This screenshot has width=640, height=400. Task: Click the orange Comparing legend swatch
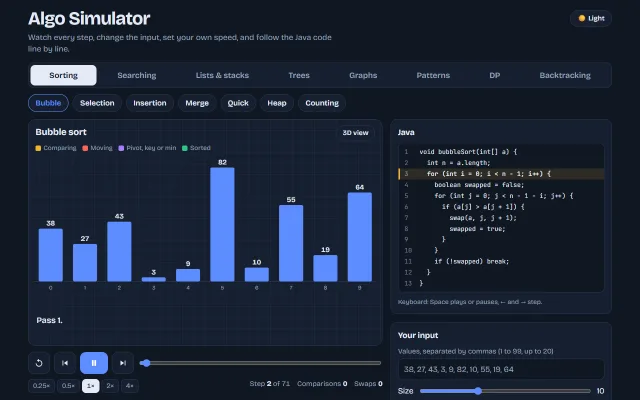point(38,148)
